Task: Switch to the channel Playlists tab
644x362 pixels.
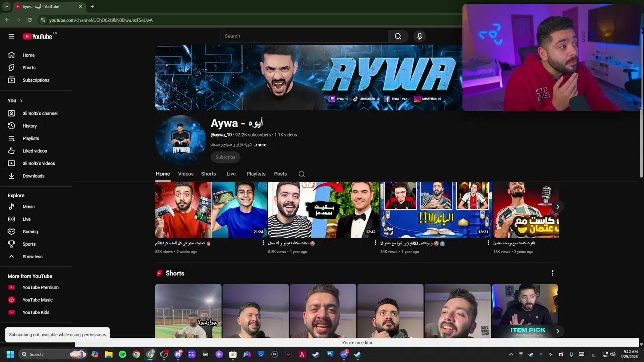Action: click(x=256, y=174)
